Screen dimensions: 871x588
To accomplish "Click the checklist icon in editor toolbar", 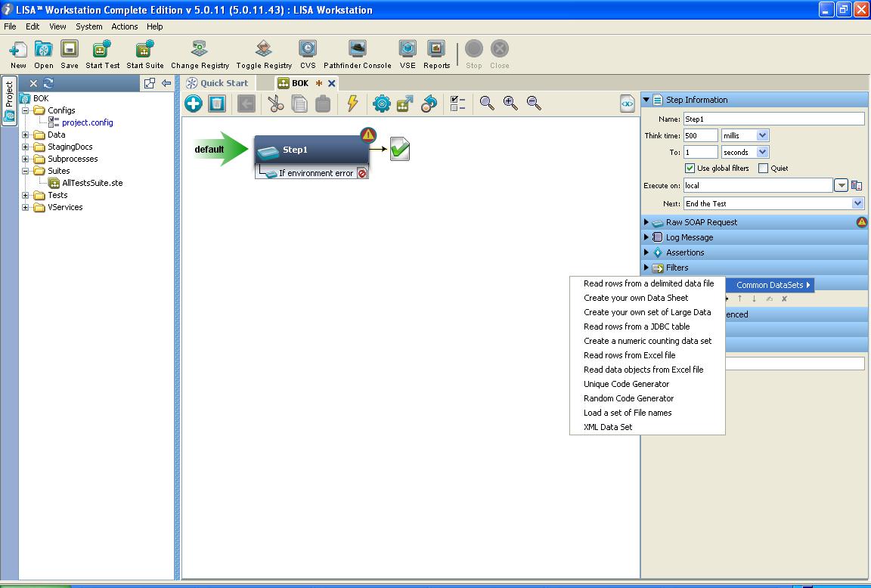I will pyautogui.click(x=457, y=104).
